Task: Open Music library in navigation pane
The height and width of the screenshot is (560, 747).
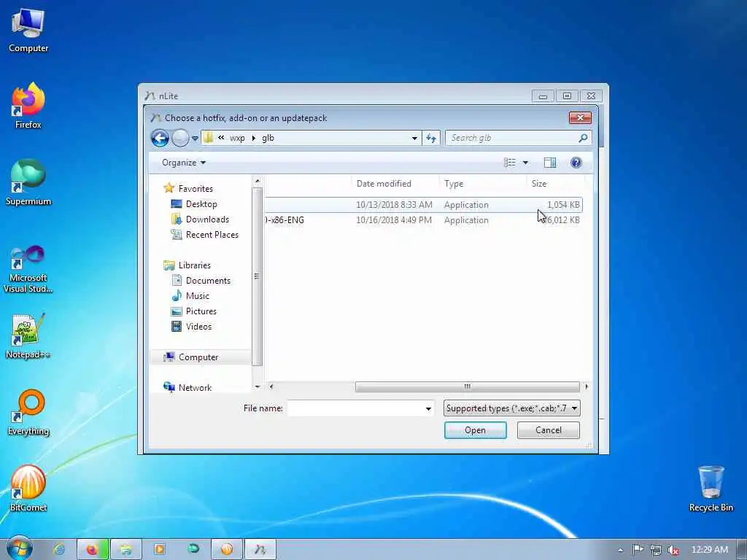Action: [197, 296]
